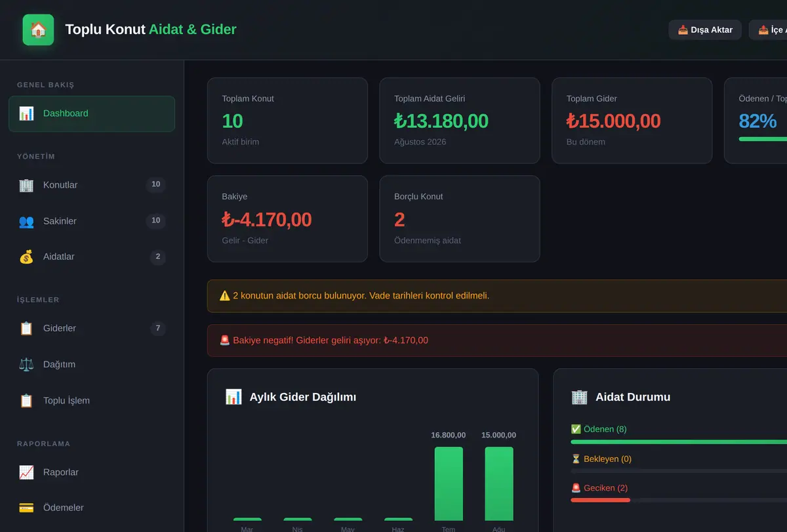Click the Bekleyen (0) label
Viewport: 787px width, 532px height.
click(x=601, y=459)
